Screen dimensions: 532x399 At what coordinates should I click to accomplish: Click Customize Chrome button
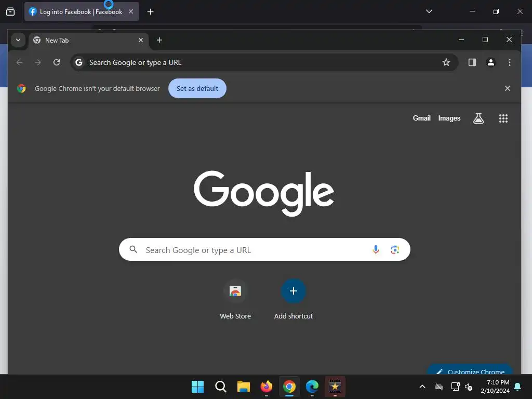(470, 369)
